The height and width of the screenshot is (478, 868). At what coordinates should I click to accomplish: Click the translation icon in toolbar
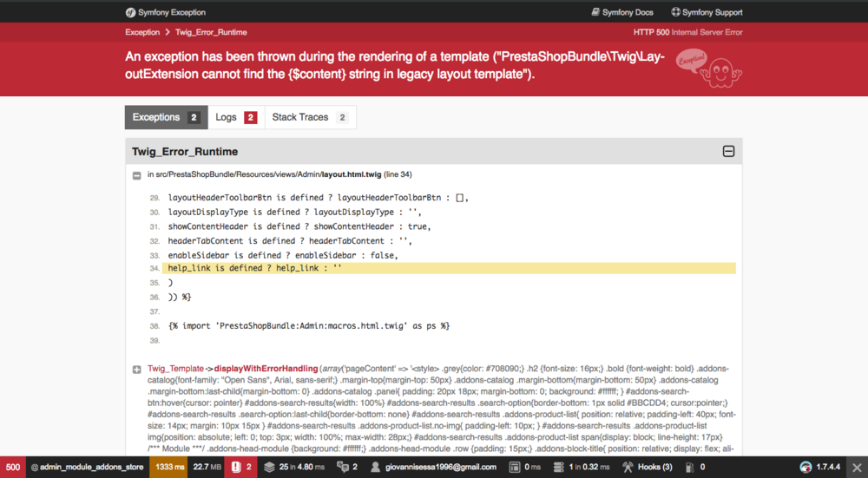[343, 468]
